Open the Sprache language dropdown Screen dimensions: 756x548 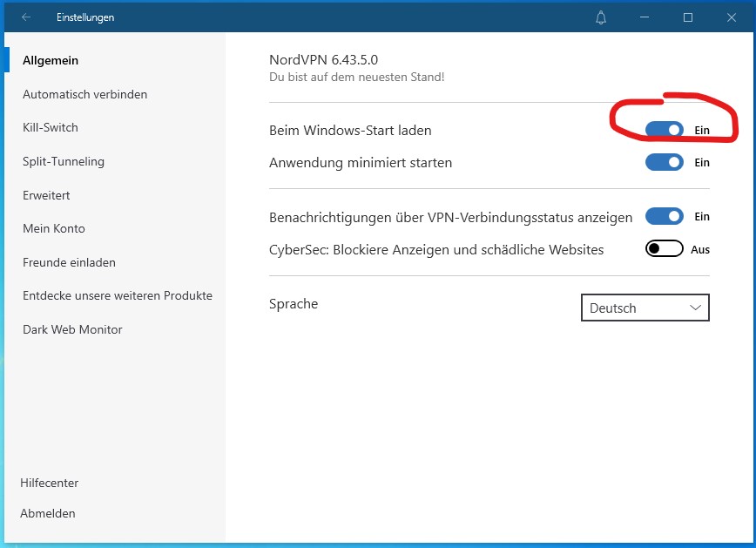pos(645,308)
